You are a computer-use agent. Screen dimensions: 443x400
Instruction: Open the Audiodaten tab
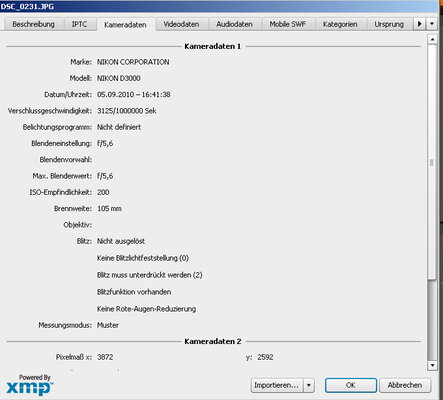tap(234, 24)
